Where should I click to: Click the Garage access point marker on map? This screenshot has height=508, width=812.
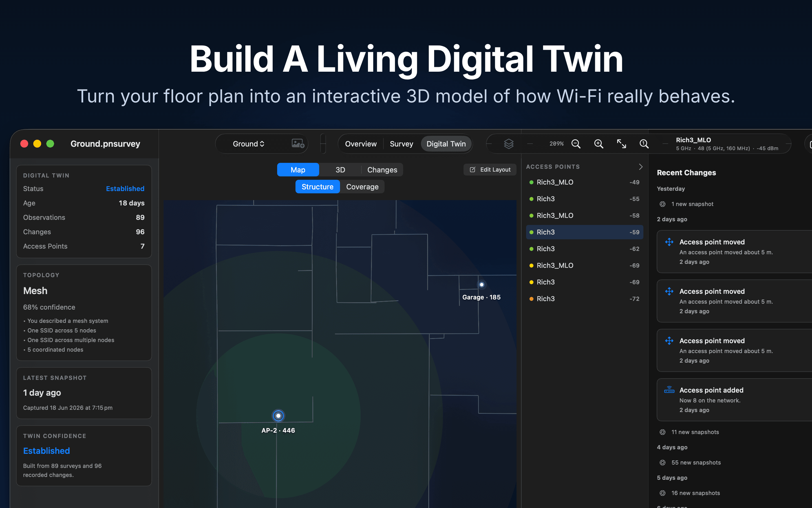coord(482,284)
